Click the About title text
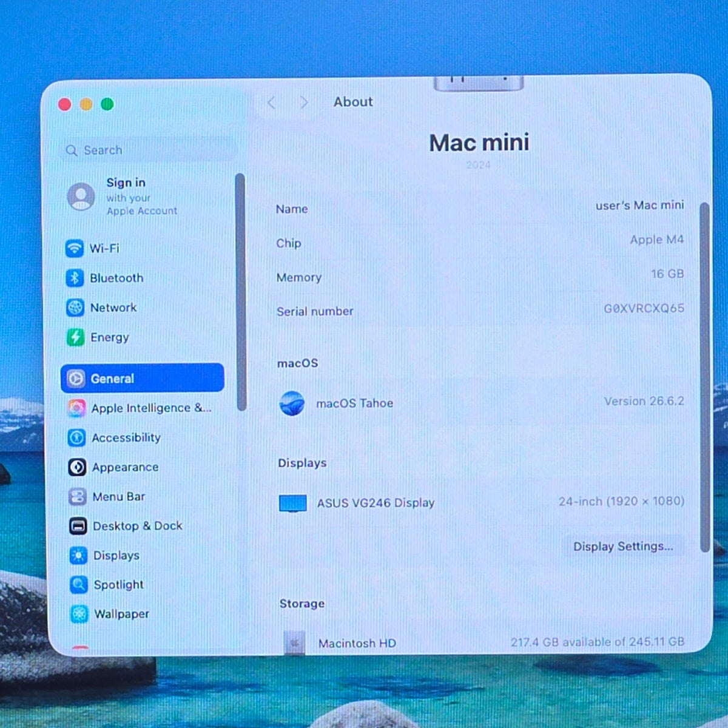Viewport: 728px width, 728px height. [353, 102]
